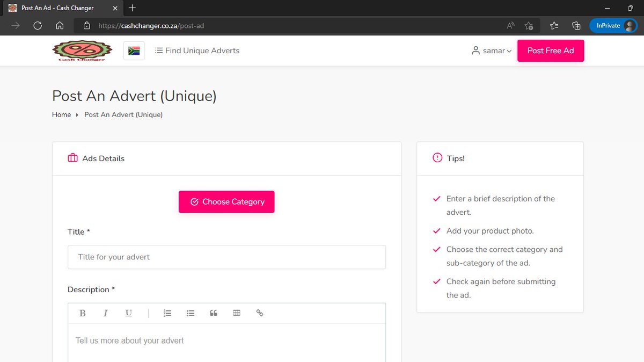The image size is (644, 362).
Task: Click tip 'Enter a brief description of the advert.'
Action: 501,205
